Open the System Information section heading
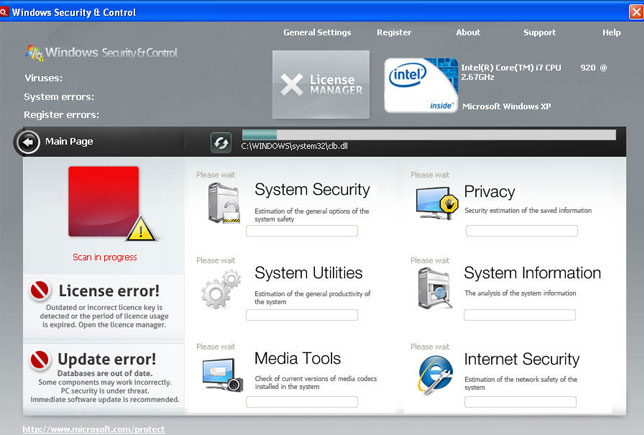This screenshot has height=435, width=644. (532, 273)
